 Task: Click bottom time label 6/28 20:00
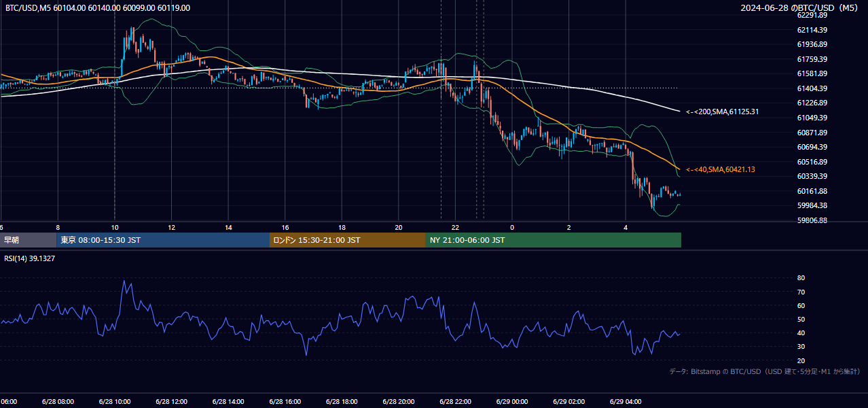point(398,401)
